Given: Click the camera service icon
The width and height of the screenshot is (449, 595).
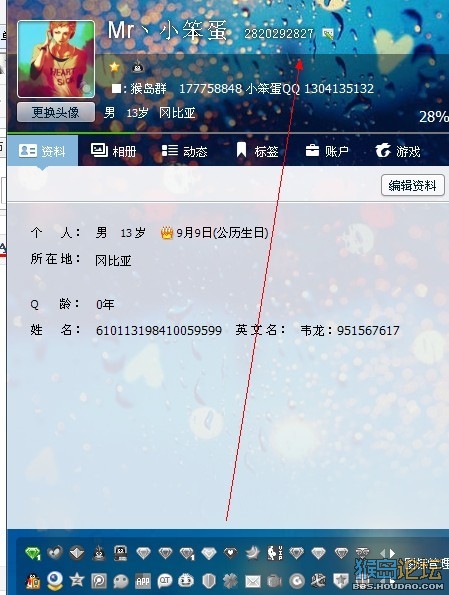Looking at the screenshot, I should [274, 581].
